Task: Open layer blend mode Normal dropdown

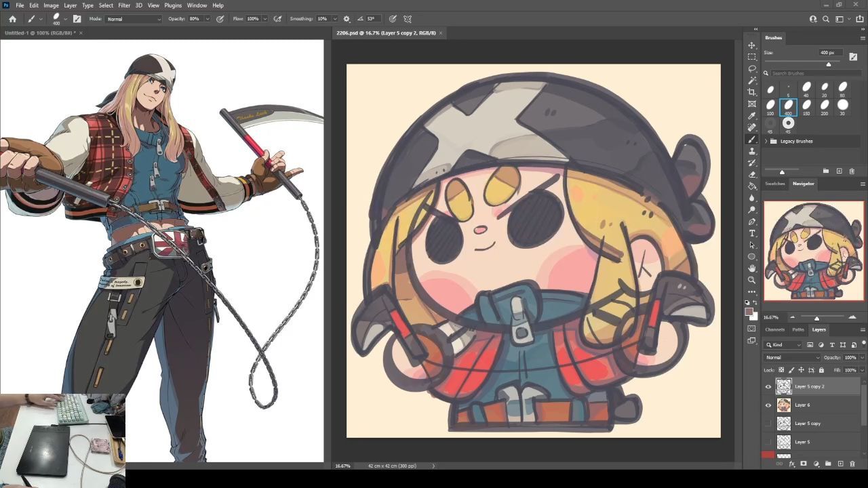Action: pyautogui.click(x=792, y=357)
